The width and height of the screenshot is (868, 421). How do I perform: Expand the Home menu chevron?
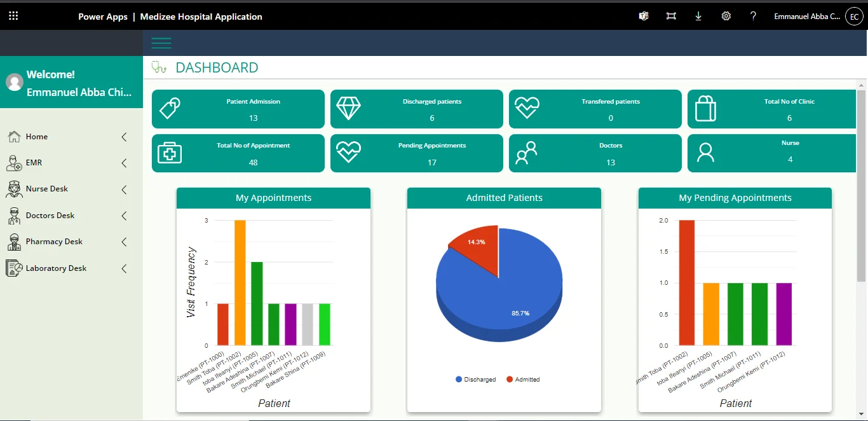(x=124, y=137)
